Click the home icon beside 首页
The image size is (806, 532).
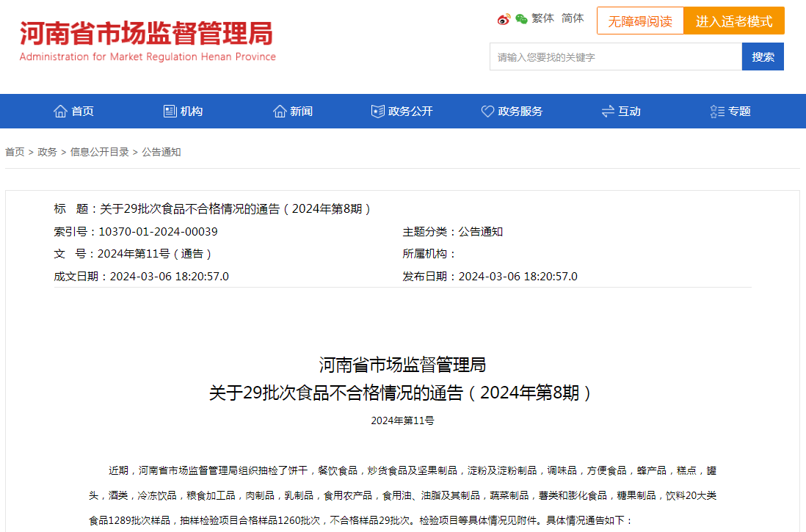pyautogui.click(x=61, y=111)
